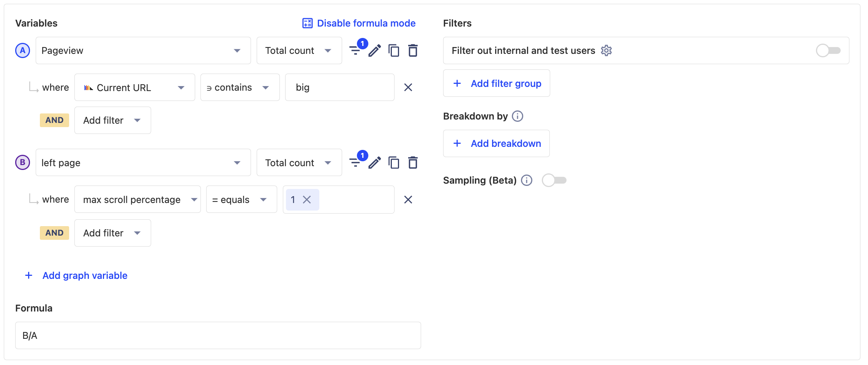This screenshot has width=868, height=365.
Task: Remove the Current URL contains filter
Action: tap(408, 88)
